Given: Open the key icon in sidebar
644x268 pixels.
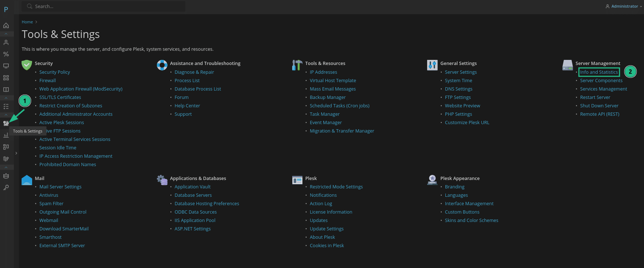Looking at the screenshot, I should coord(6,187).
